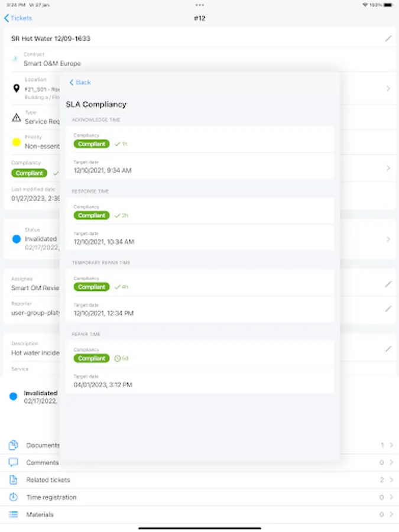The height and width of the screenshot is (532, 399).
Task: Tap the checkmark next to Acknowledge Time badge
Action: (x=118, y=144)
